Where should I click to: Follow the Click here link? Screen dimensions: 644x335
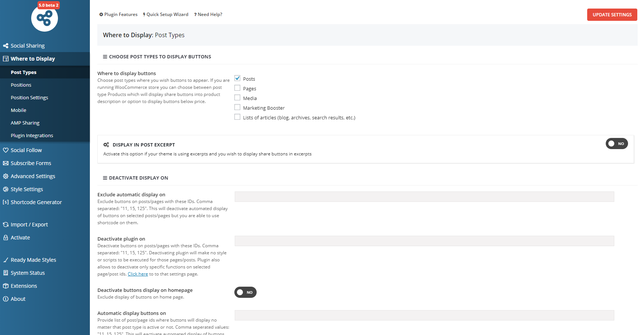[x=138, y=274]
